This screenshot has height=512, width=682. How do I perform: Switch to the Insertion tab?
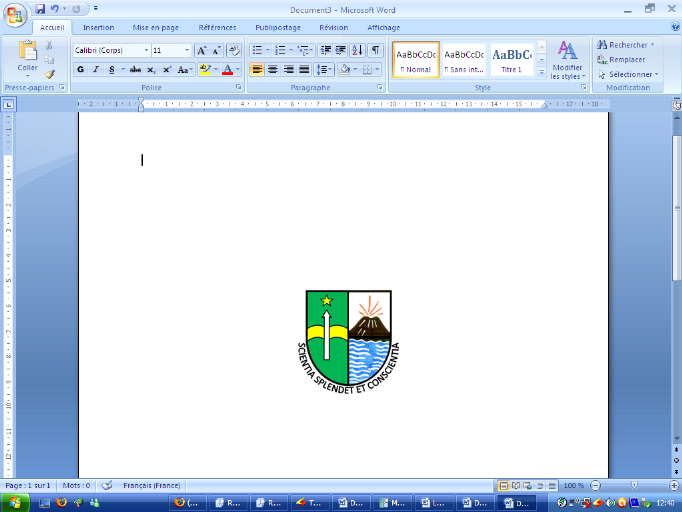98,28
